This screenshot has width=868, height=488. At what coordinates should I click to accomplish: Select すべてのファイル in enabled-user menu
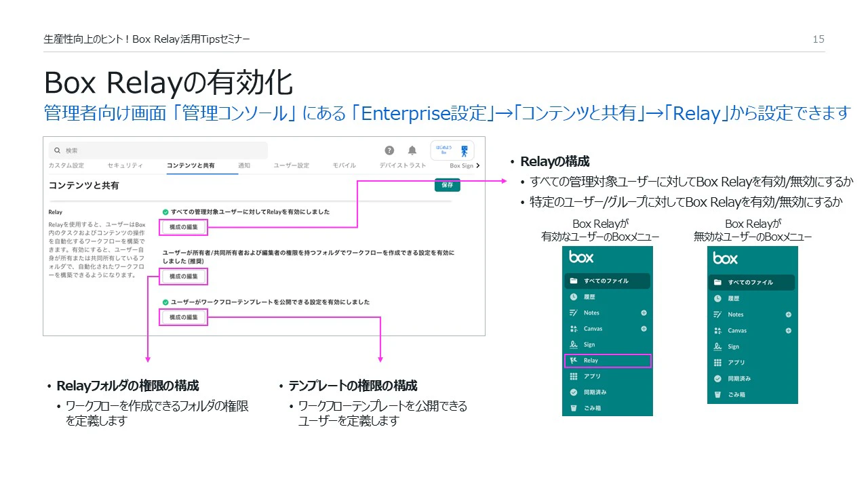[x=607, y=281]
